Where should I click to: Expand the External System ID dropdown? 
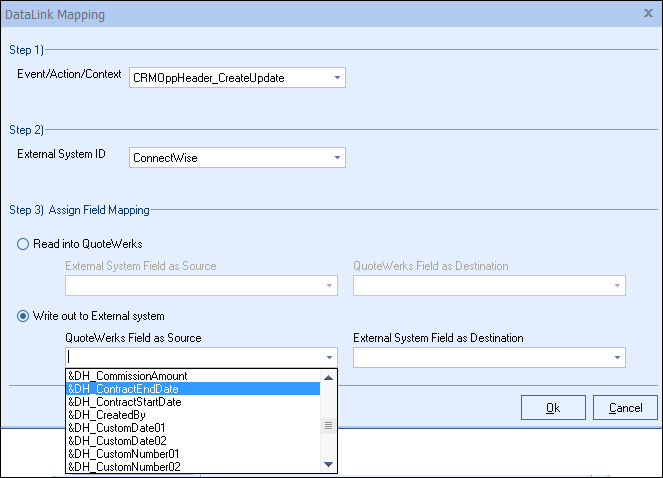[x=337, y=157]
